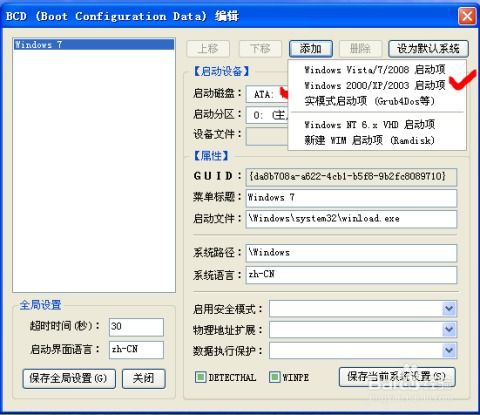Close the BCD editor window
Image resolution: width=480 pixels, height=415 pixels.
(x=467, y=16)
